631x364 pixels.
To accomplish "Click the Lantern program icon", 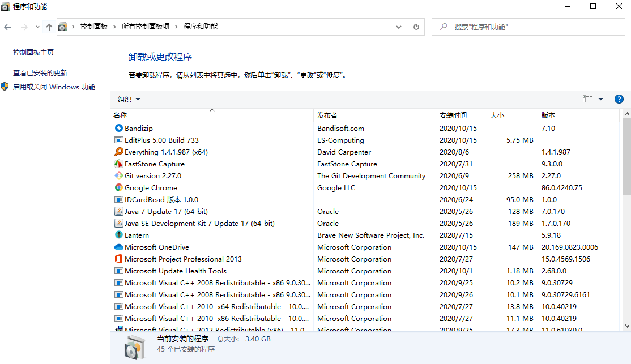I will tap(119, 235).
